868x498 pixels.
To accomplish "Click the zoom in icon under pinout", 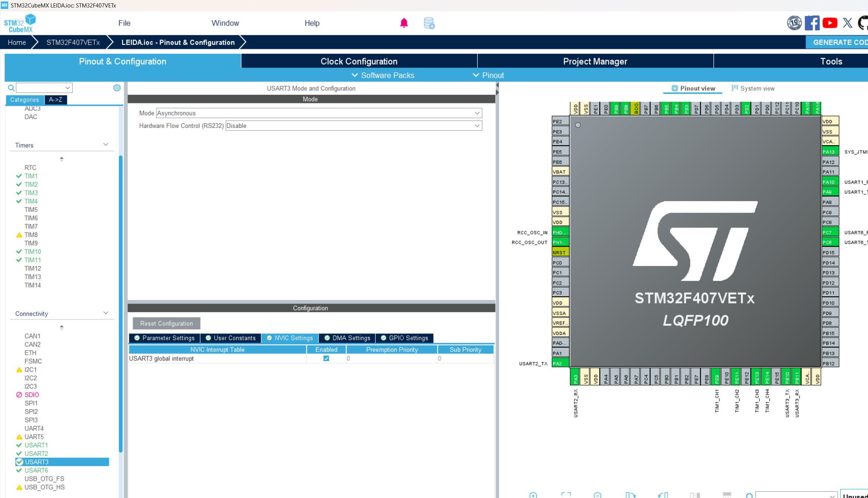I will [533, 495].
